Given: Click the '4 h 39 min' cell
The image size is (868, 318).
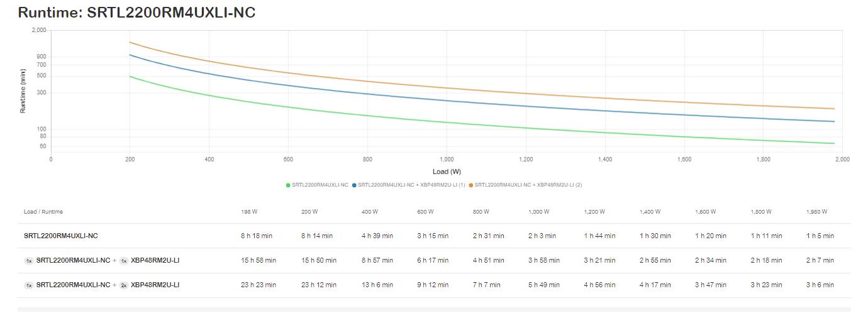Looking at the screenshot, I should [377, 236].
